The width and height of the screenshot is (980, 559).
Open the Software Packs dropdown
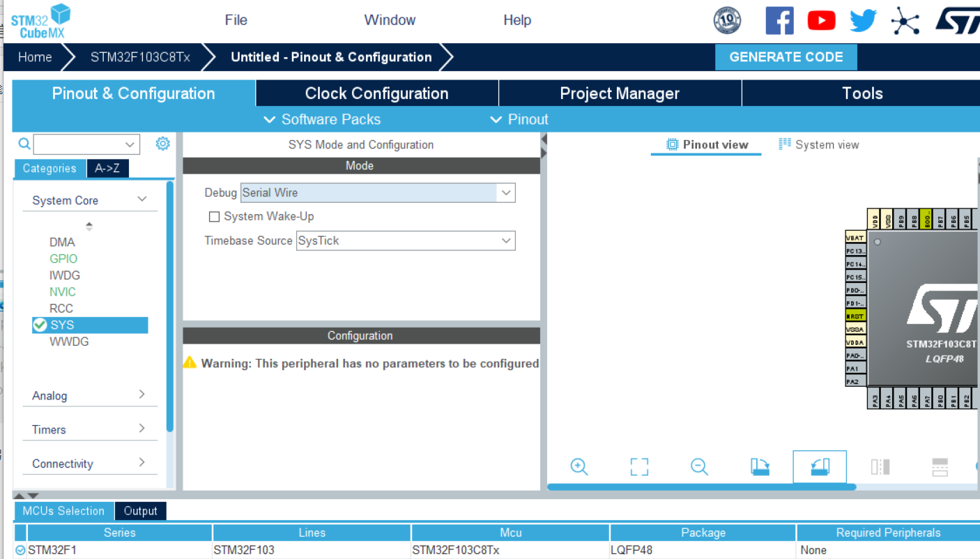click(322, 119)
